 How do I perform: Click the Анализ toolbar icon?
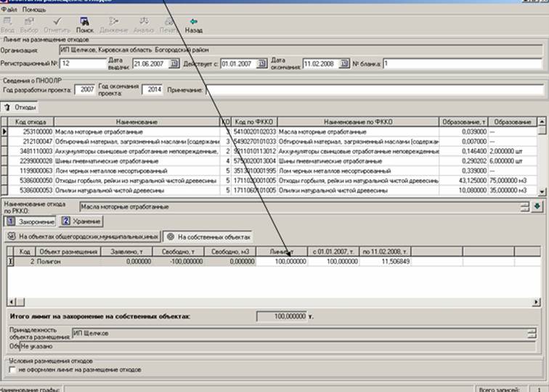pyautogui.click(x=144, y=23)
